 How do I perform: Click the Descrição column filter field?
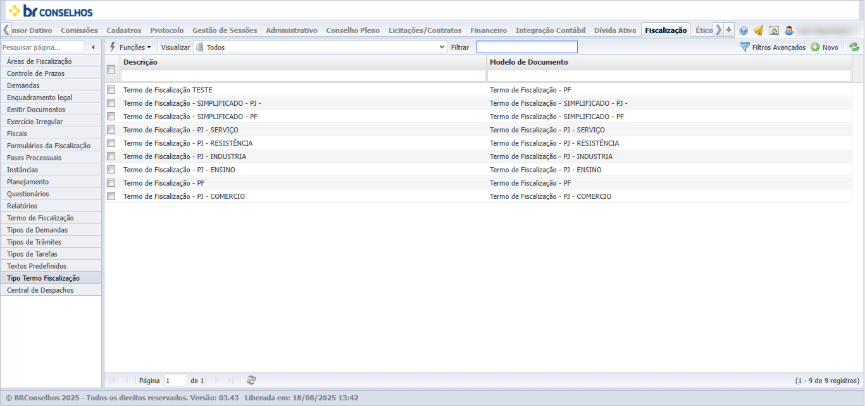303,76
